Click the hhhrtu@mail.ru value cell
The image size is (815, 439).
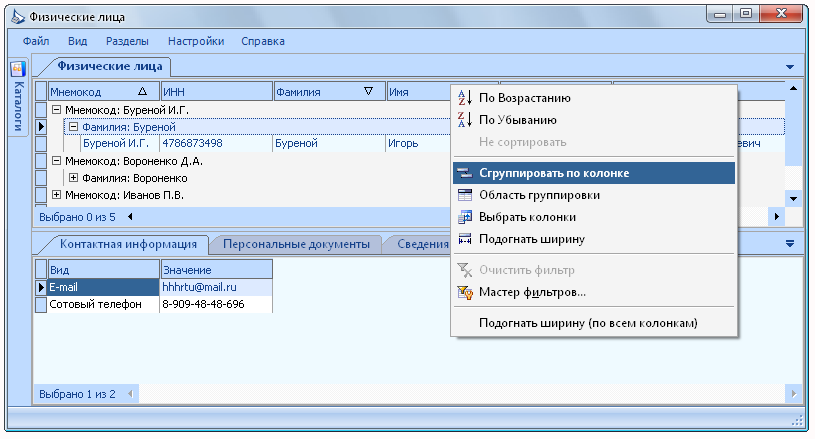pos(216,287)
